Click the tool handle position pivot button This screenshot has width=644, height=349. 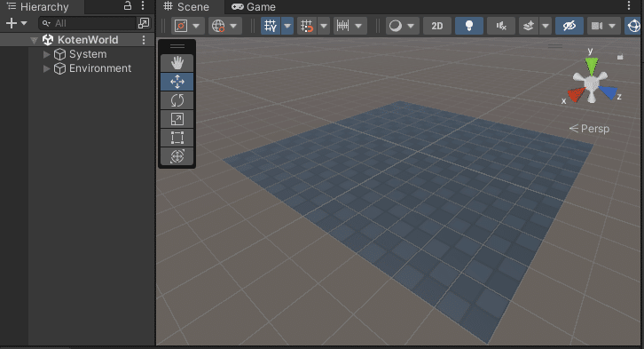pos(181,26)
